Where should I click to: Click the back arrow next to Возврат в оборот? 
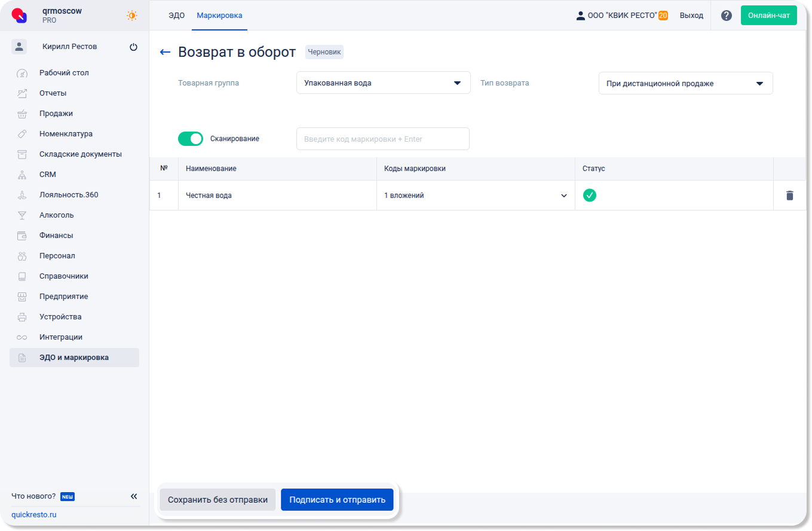coord(166,53)
